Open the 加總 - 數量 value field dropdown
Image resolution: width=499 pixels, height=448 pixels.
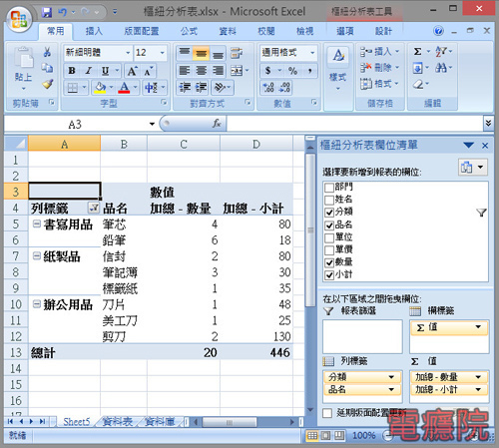[478, 377]
